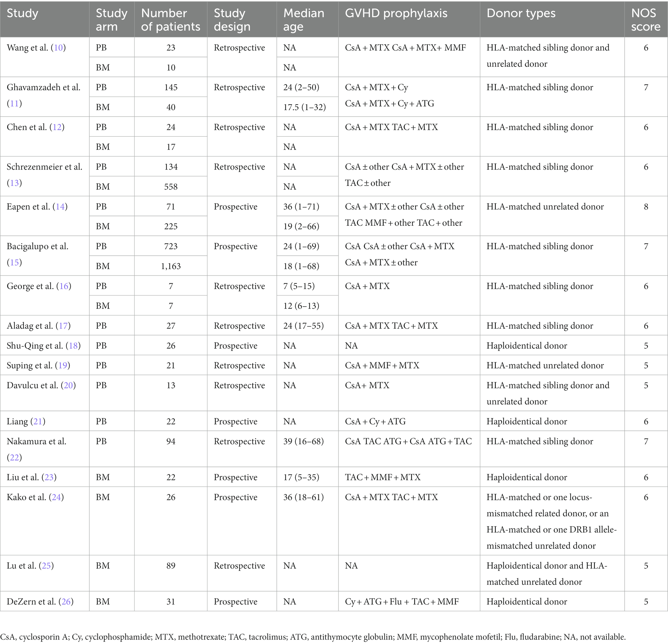Select prophylaxis 'CsA + Cy + ATG' for Liang

point(375,422)
